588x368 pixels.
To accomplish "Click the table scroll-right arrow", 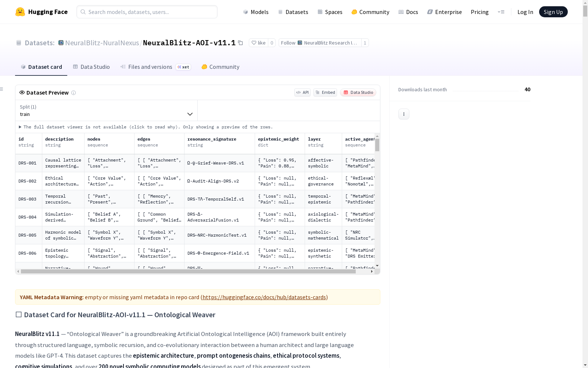I will [x=372, y=272].
